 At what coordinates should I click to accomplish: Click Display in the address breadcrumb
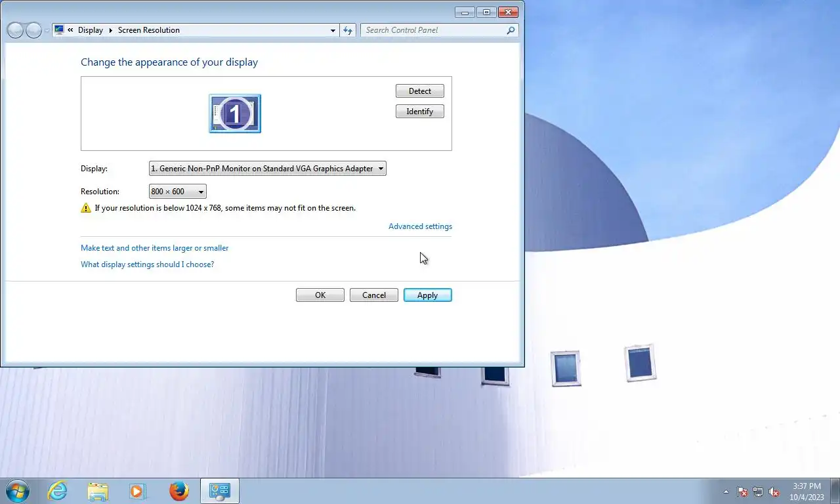[91, 30]
